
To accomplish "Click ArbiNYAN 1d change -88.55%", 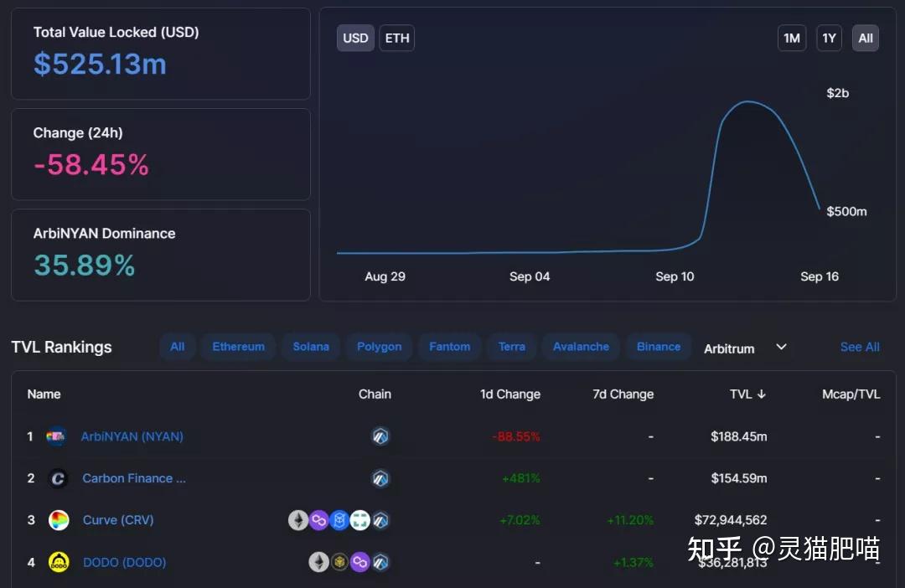I will pos(516,437).
